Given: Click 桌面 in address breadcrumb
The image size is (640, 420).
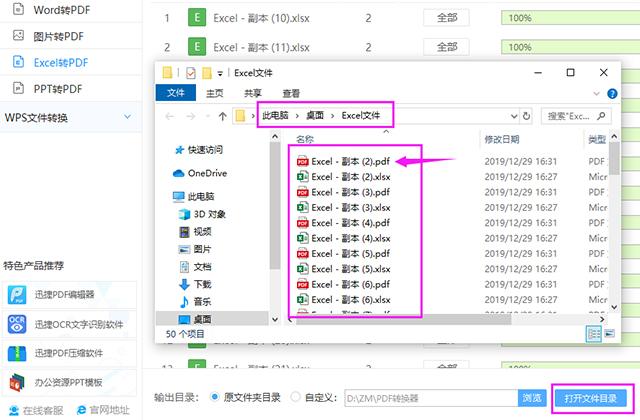Looking at the screenshot, I should tap(315, 116).
